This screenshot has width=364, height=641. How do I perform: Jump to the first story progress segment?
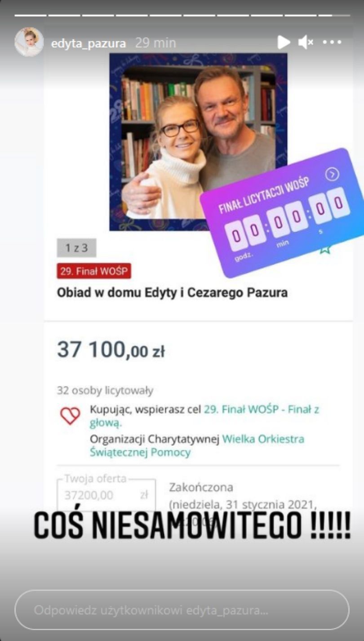pyautogui.click(x=31, y=15)
